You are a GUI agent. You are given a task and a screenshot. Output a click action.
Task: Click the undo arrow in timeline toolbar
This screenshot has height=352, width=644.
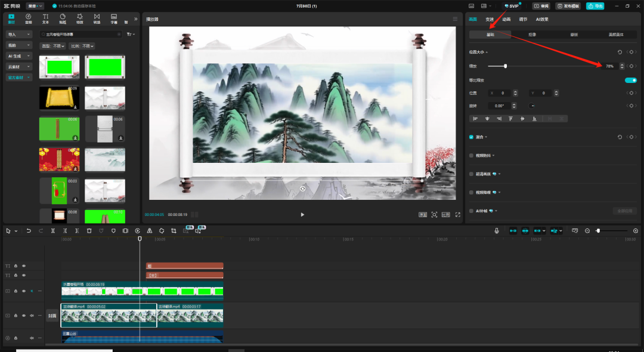pyautogui.click(x=29, y=230)
